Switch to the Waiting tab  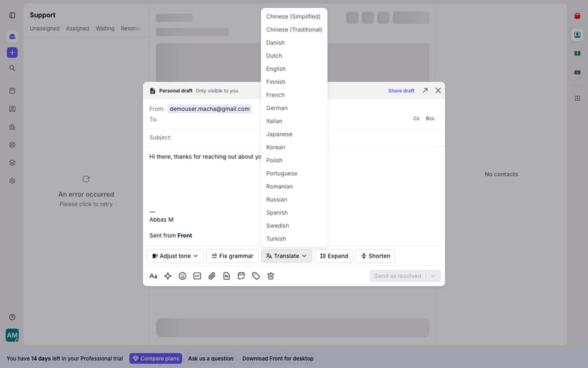[x=105, y=29]
